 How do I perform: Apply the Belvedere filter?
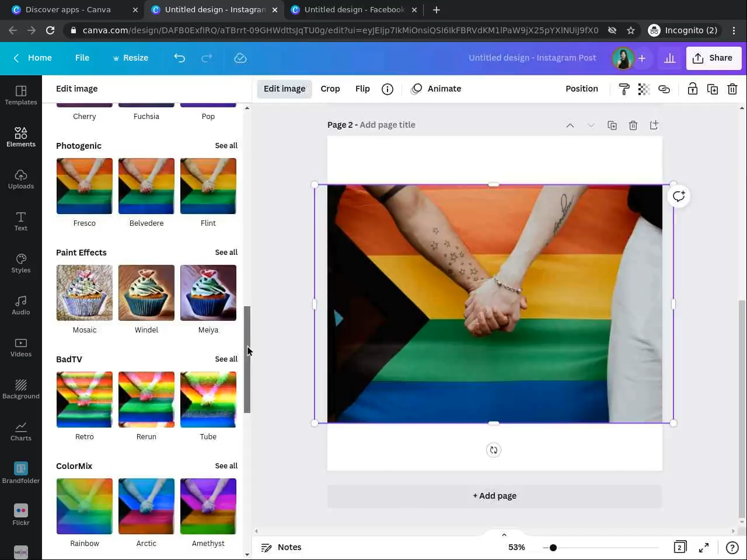146,186
